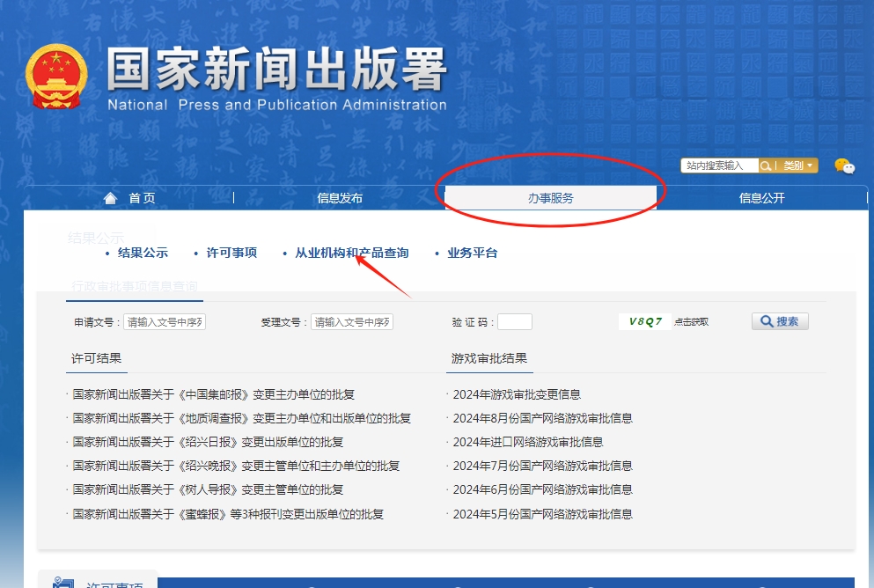Select the 办事服务 navigation tab

point(551,198)
